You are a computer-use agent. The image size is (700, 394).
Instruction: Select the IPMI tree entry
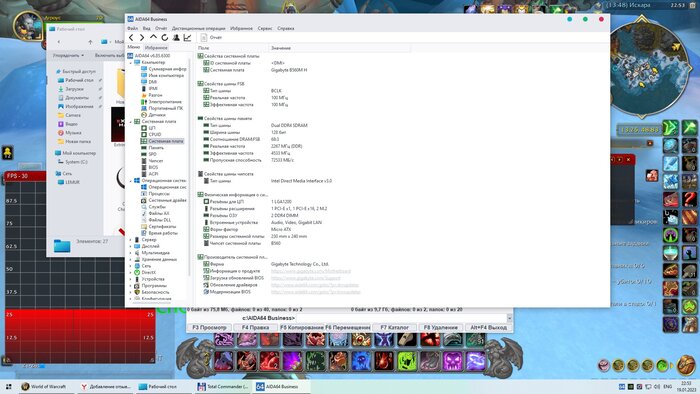click(150, 89)
